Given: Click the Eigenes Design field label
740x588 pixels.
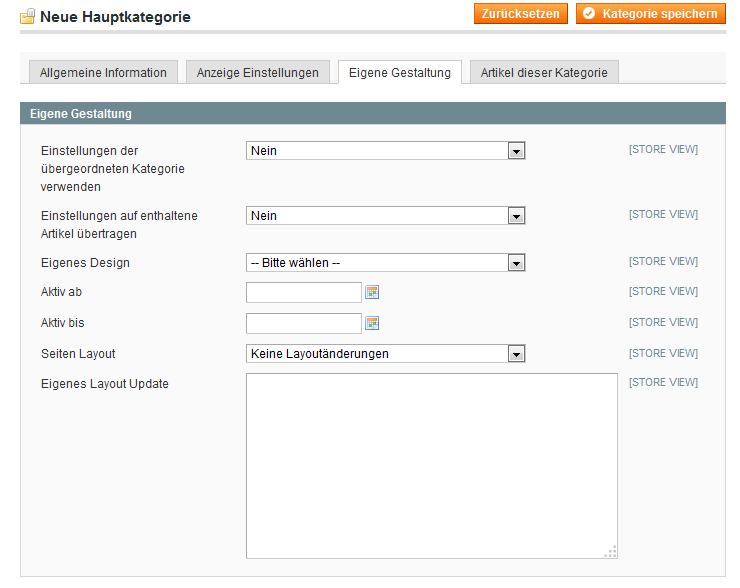Looking at the screenshot, I should click(85, 263).
